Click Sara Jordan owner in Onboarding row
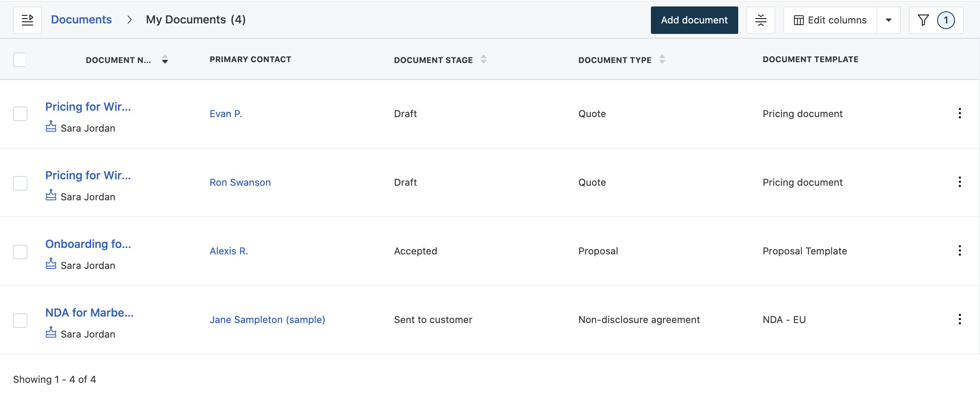Image resolution: width=980 pixels, height=403 pixels. [88, 266]
